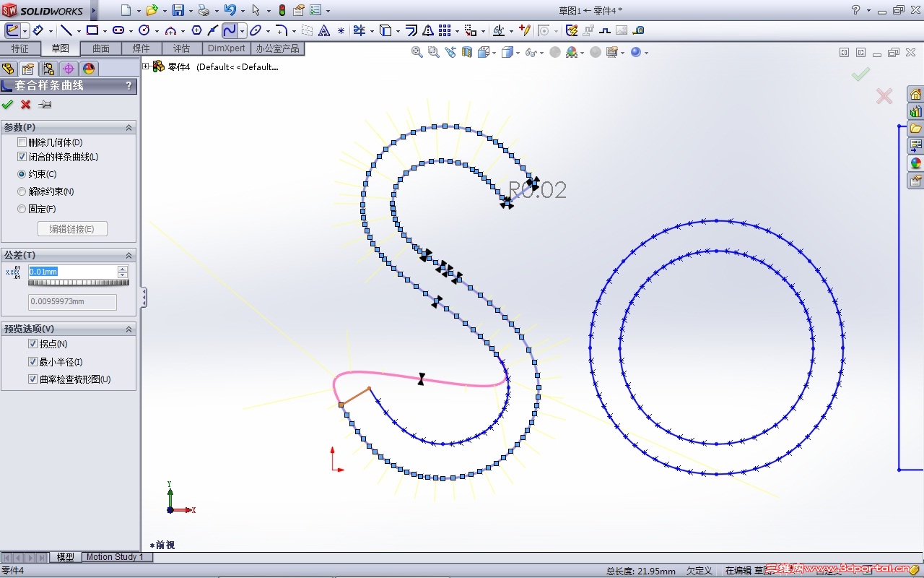
Task: Open the 曲面 tab
Action: (101, 48)
